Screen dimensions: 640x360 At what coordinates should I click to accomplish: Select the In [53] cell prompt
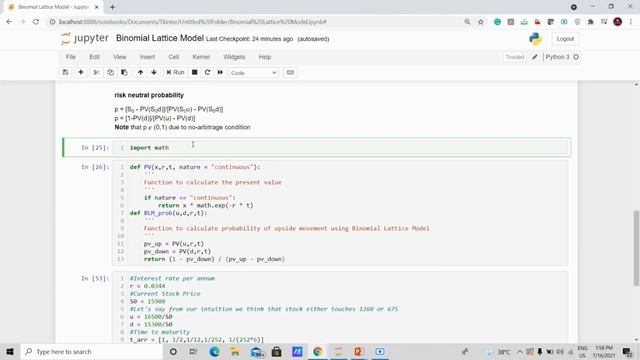(x=95, y=278)
